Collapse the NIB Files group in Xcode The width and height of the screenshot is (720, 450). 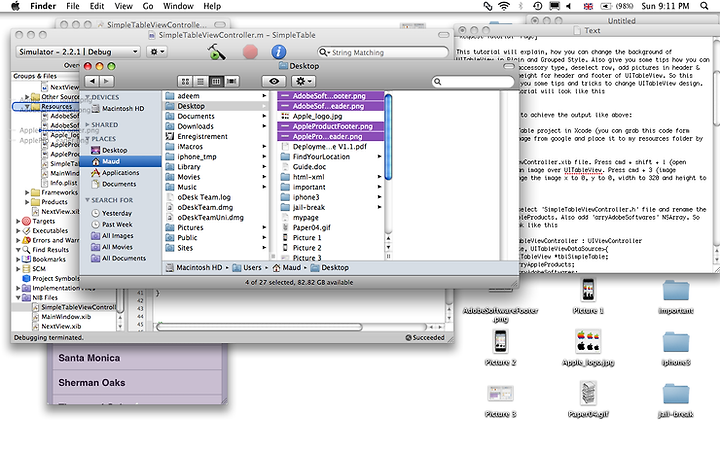[x=18, y=298]
